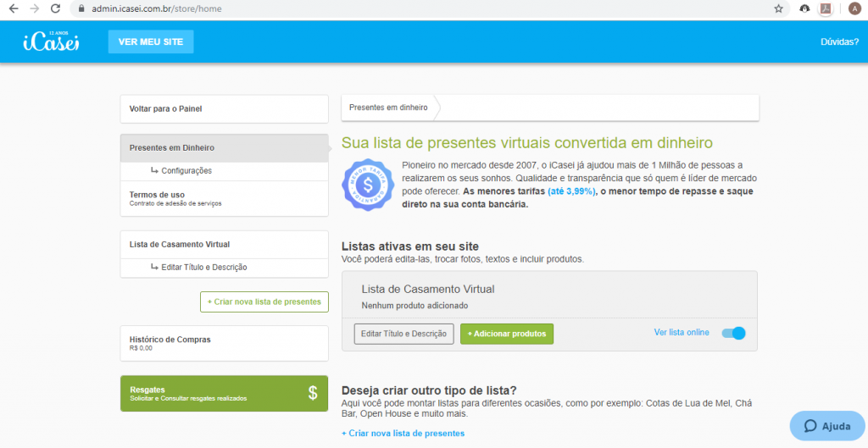Image resolution: width=868 pixels, height=448 pixels.
Task: Open the Chrome profile avatar
Action: click(x=854, y=8)
